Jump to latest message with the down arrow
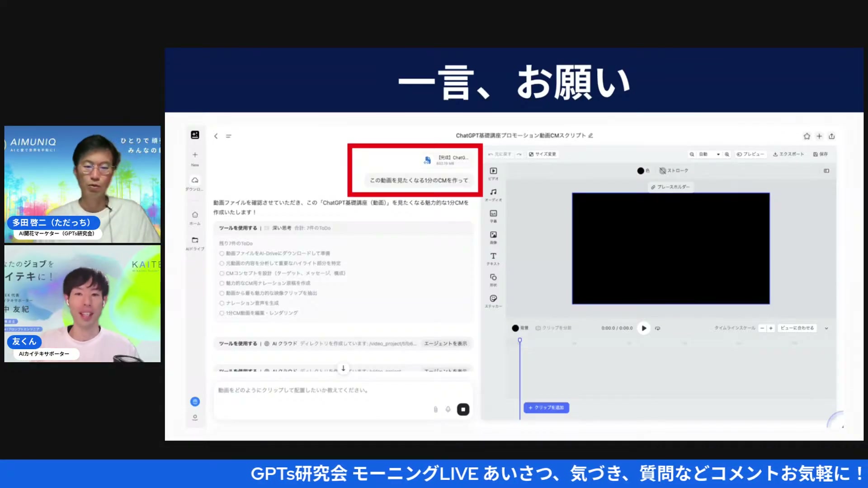The height and width of the screenshot is (488, 868). [x=343, y=369]
